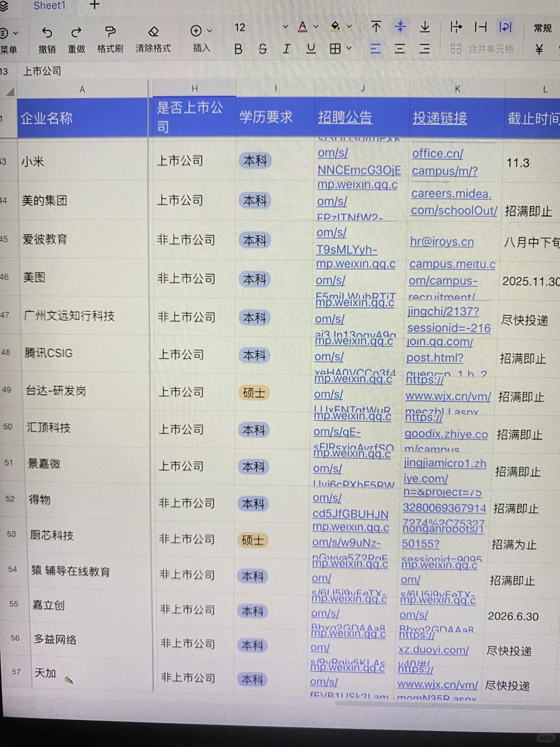Open the font color dropdown arrow
Viewport: 560px width, 747px height.
(316, 26)
